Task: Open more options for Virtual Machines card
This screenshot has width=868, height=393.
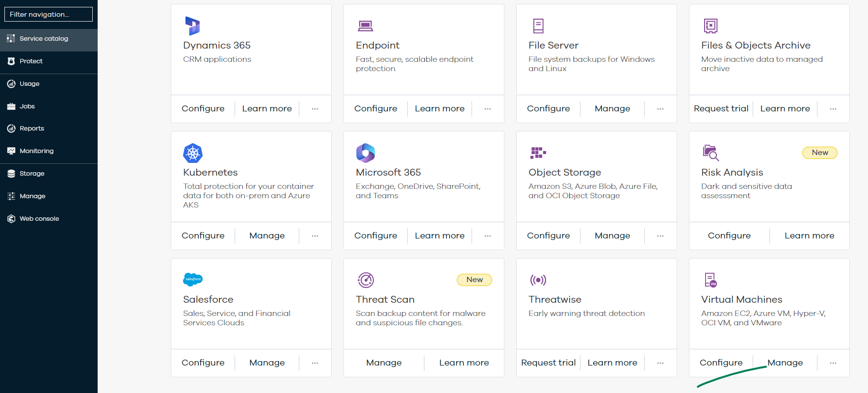Action: (833, 363)
